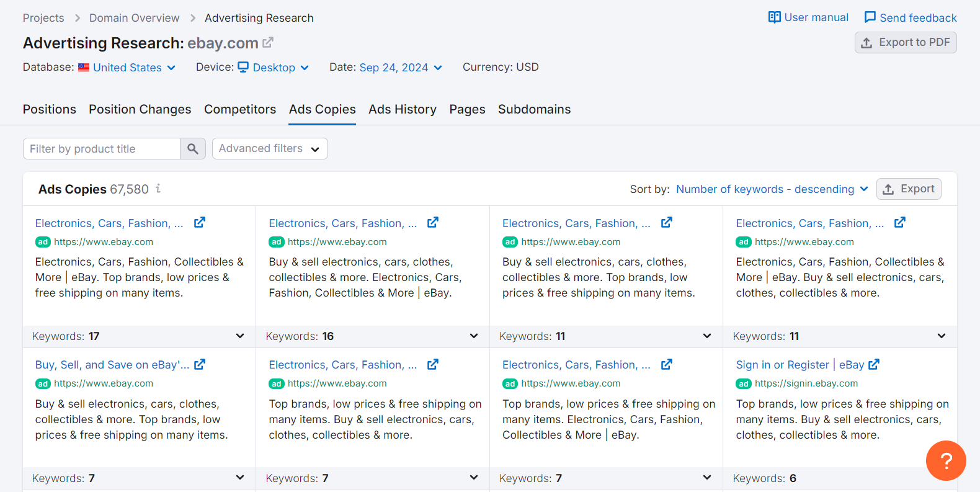Screen dimensions: 980x492
Task: Click the 'Filter by product title' input field
Action: [x=102, y=149]
